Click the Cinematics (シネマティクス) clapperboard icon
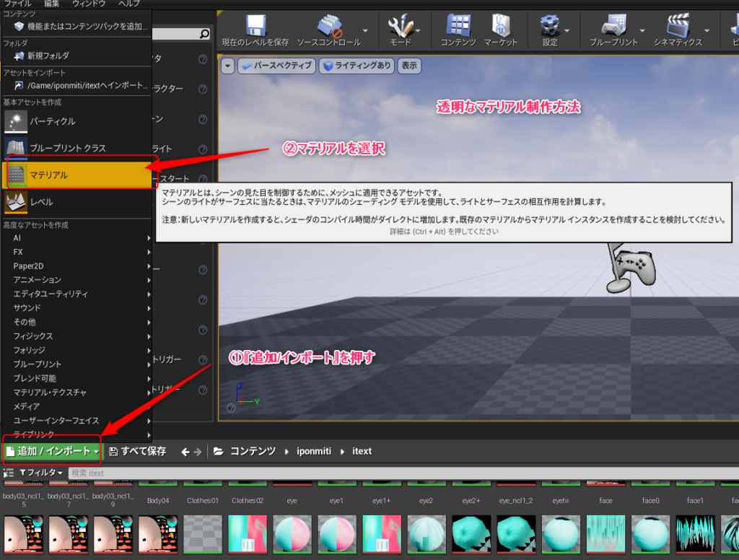The image size is (739, 560). click(x=678, y=27)
